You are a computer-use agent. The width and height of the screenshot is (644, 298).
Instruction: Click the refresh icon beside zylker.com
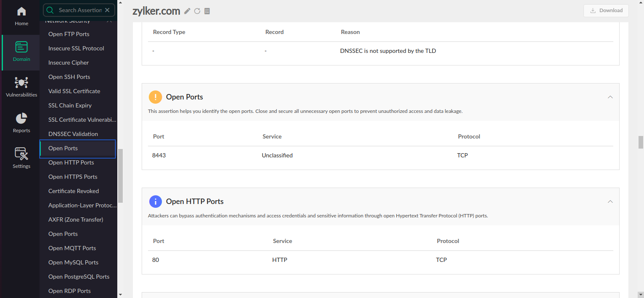click(197, 11)
